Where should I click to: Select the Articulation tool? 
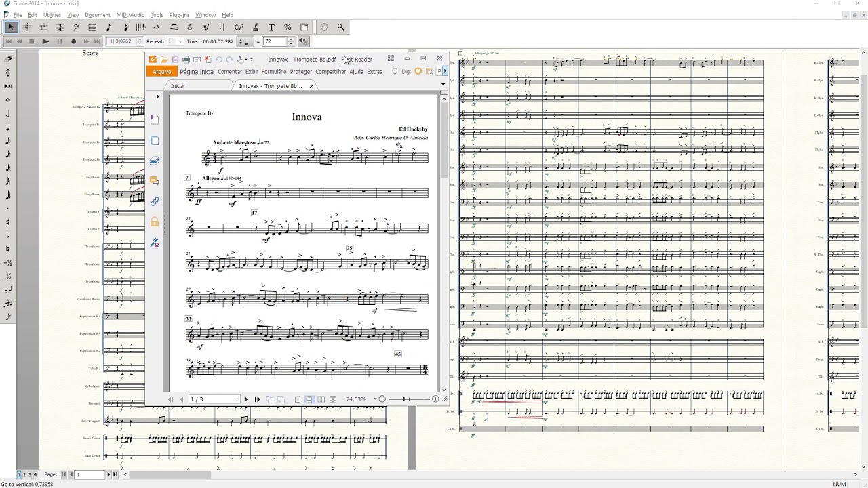tap(190, 27)
